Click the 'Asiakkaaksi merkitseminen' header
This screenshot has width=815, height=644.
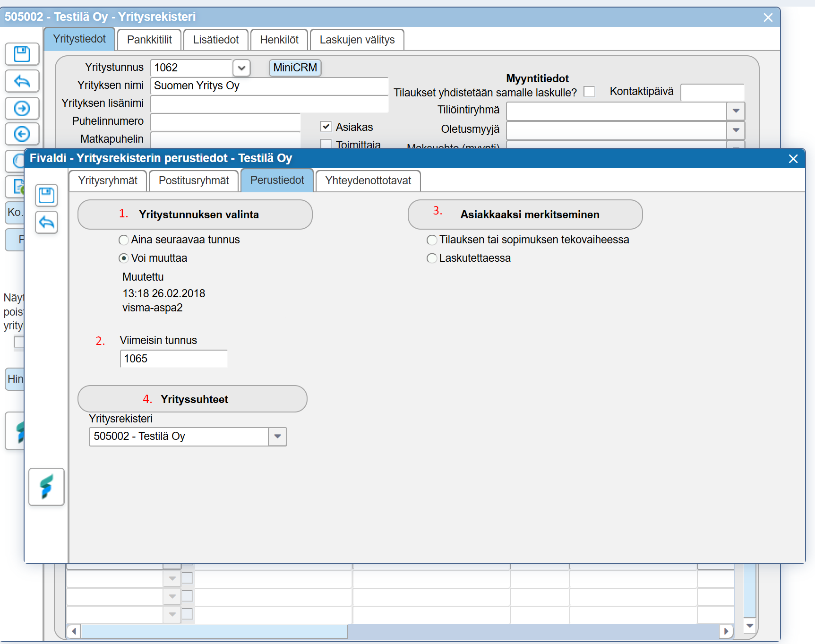pyautogui.click(x=525, y=215)
